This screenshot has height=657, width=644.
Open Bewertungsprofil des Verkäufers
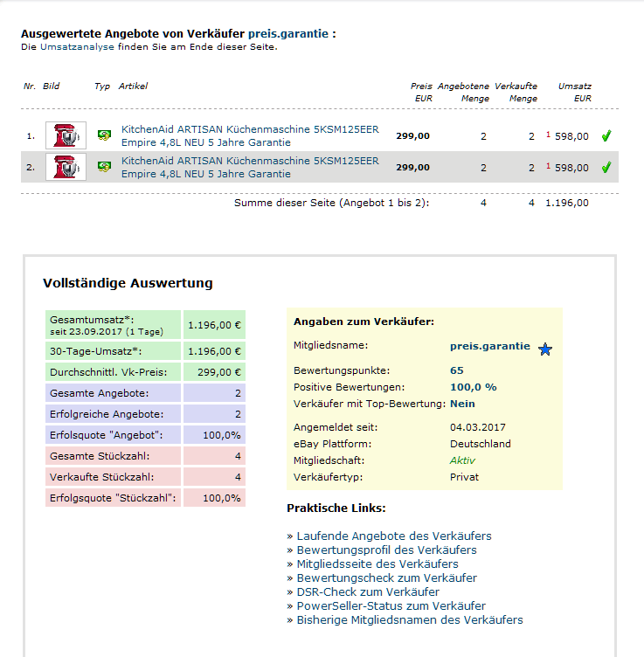click(x=386, y=550)
